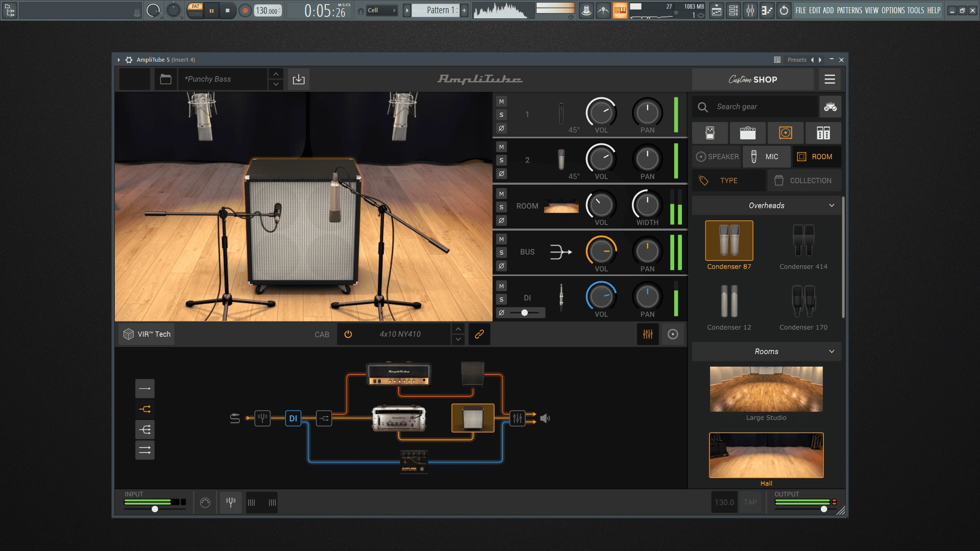
Task: Step to previous preset with up arrow
Action: click(276, 74)
